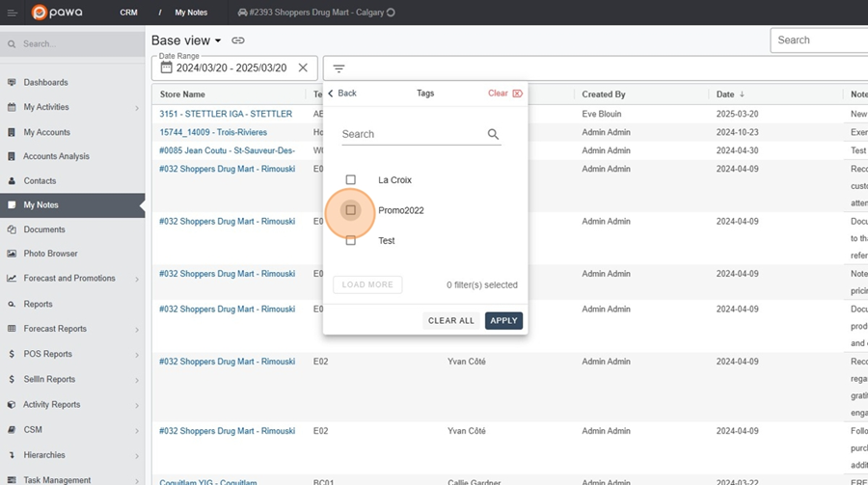Click the top-right Search box

(x=819, y=40)
